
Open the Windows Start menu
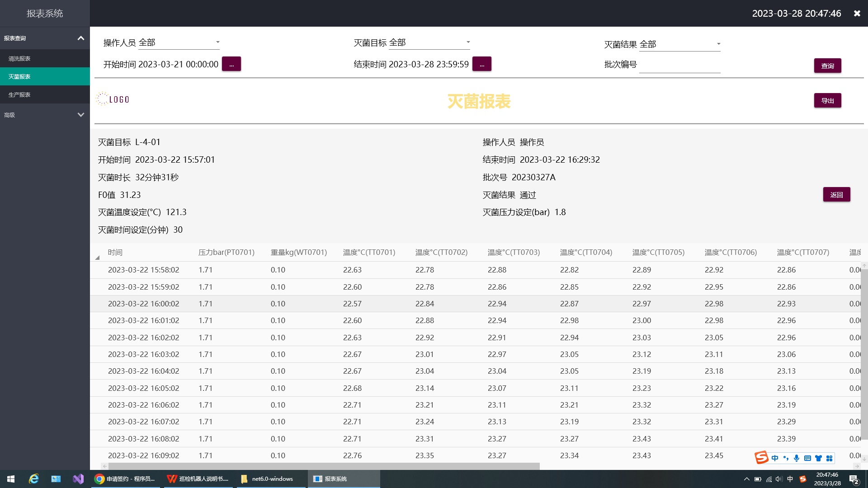[x=11, y=479]
